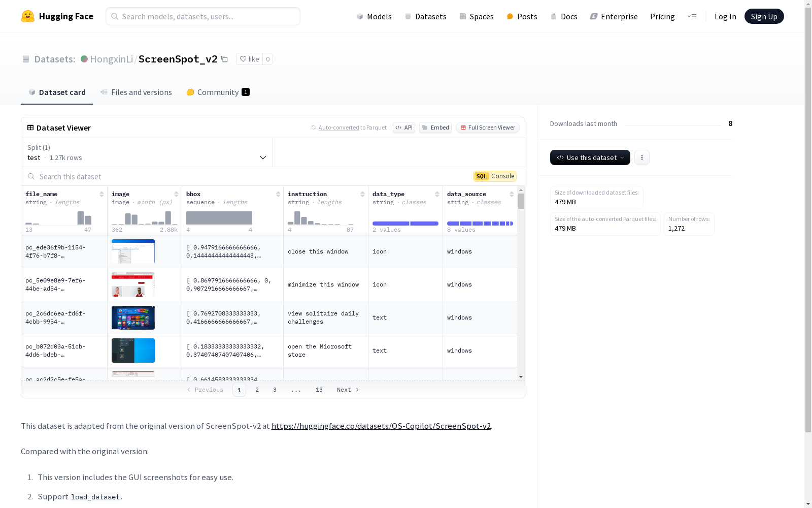Click Log In link
This screenshot has height=508, width=812.
point(725,16)
